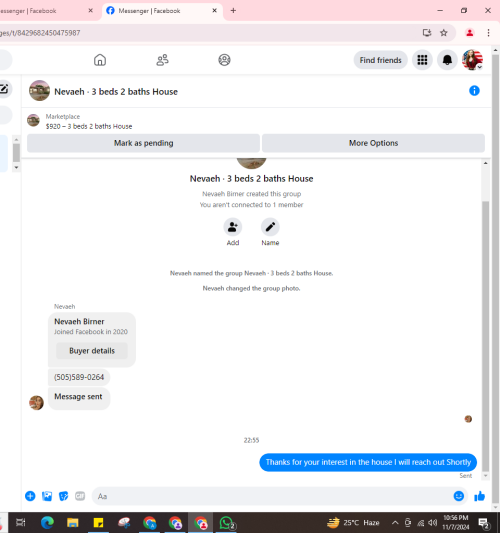
Task: Send a thumbs-up like
Action: click(479, 497)
